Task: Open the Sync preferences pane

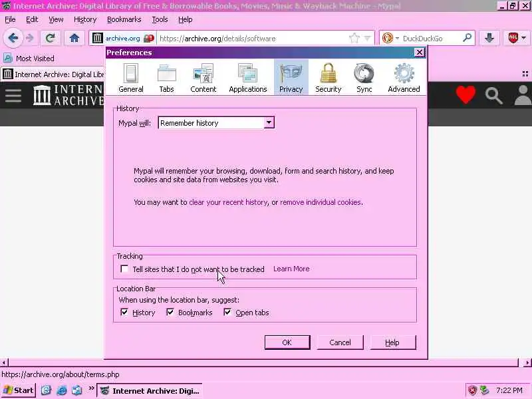Action: pos(364,78)
